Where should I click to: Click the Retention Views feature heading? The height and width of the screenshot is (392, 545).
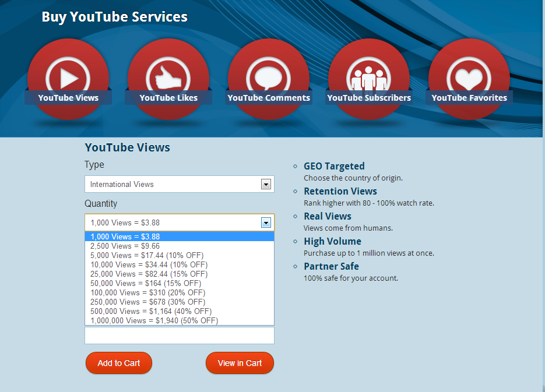[x=340, y=191]
